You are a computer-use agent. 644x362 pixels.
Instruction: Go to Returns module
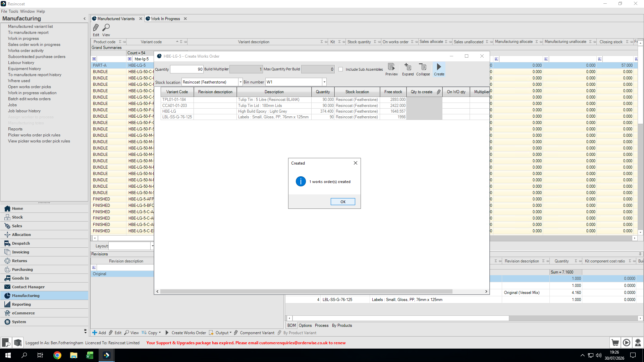(x=44, y=261)
